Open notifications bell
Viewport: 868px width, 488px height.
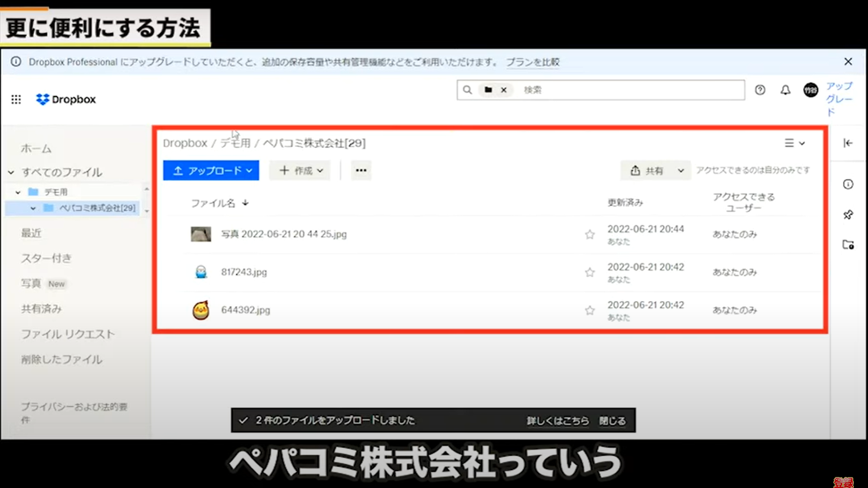coord(785,90)
